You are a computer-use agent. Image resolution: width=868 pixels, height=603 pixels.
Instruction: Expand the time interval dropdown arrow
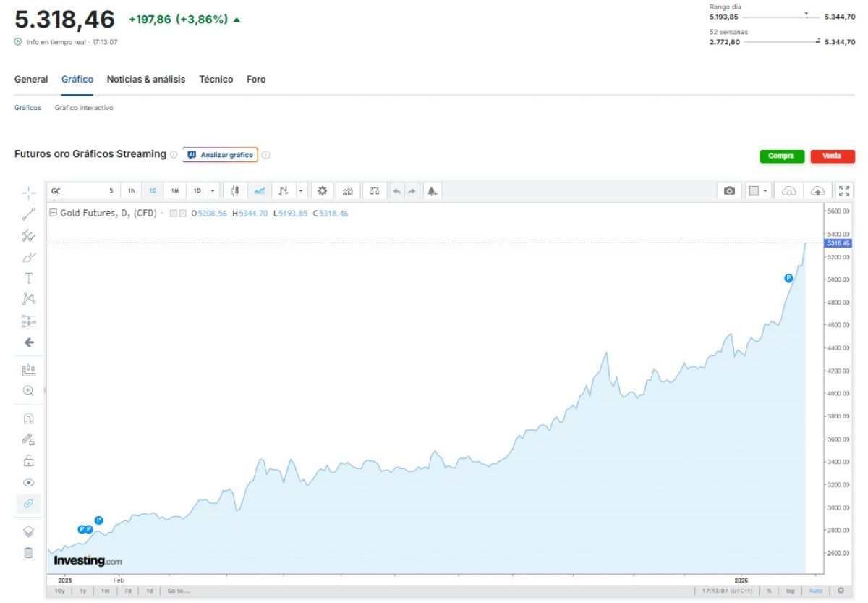[212, 191]
